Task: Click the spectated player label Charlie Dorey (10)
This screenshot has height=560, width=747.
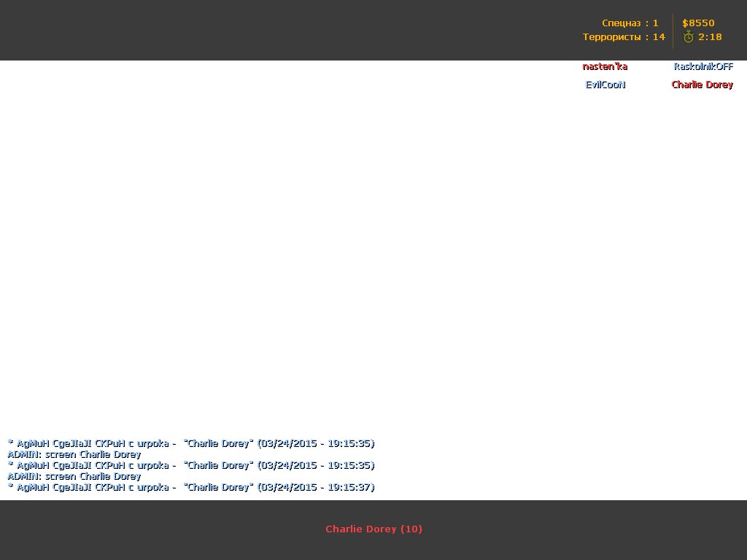Action: pos(373,529)
